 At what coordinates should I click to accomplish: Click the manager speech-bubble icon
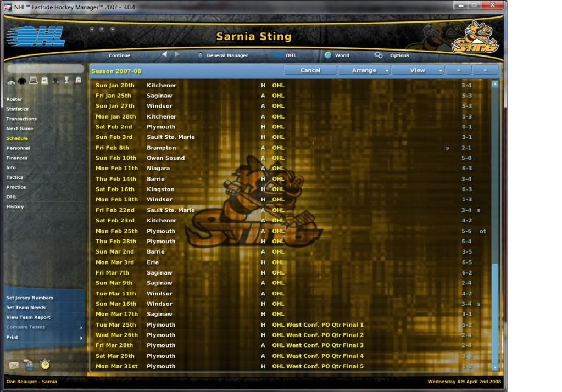coord(29,365)
